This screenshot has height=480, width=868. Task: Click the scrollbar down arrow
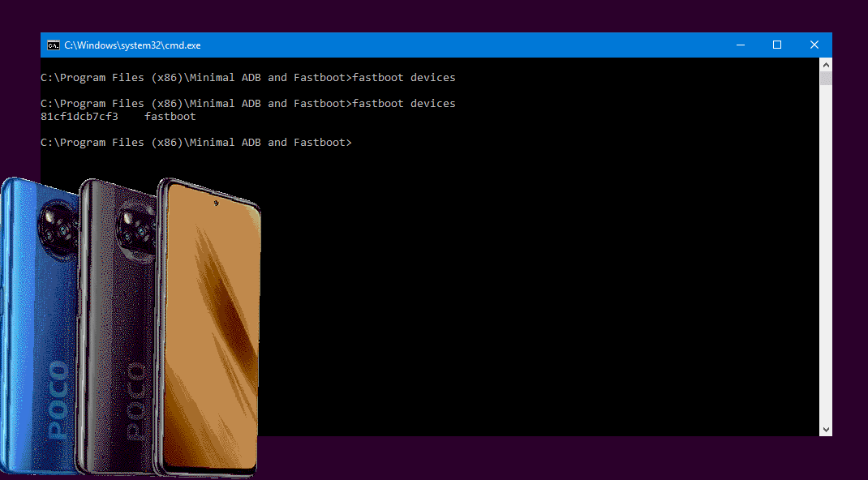tap(826, 429)
